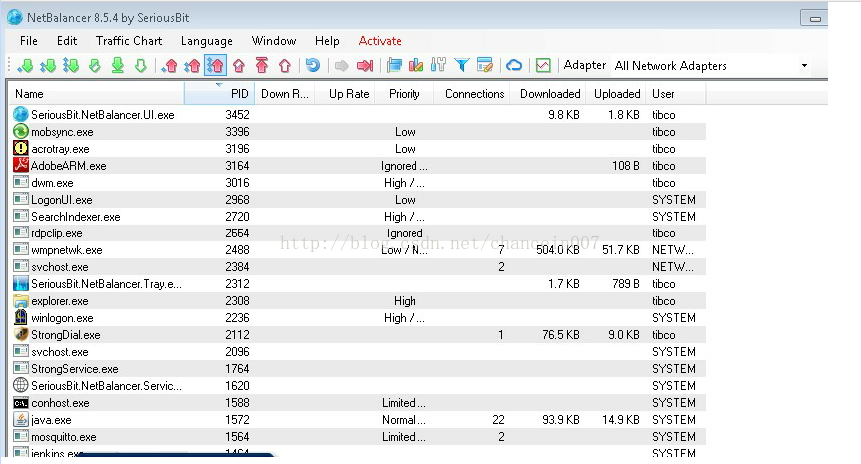Viewport: 861px width, 464px height.
Task: Select the explorer.exe process row
Action: (x=358, y=301)
